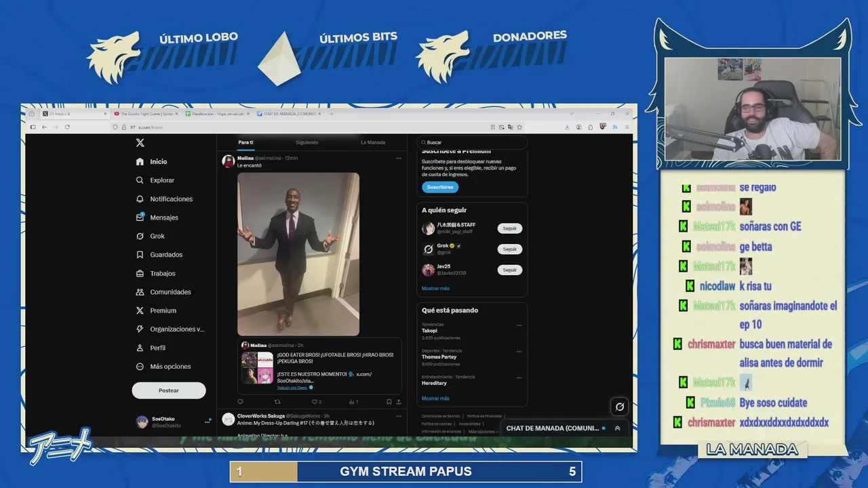Open browser list-all-tabs dropdown
868x488 pixels.
[572, 114]
